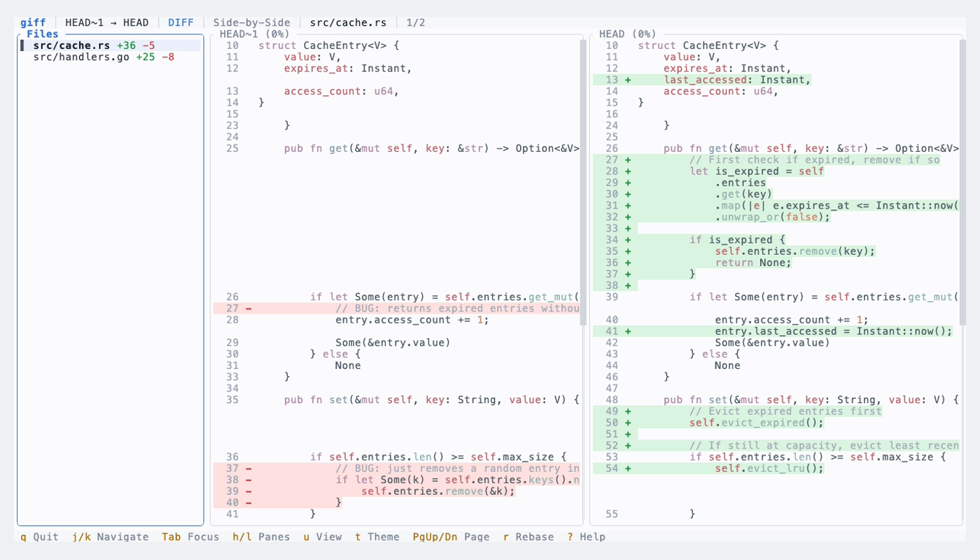Click the '// First check if expired' comment line

[766, 160]
